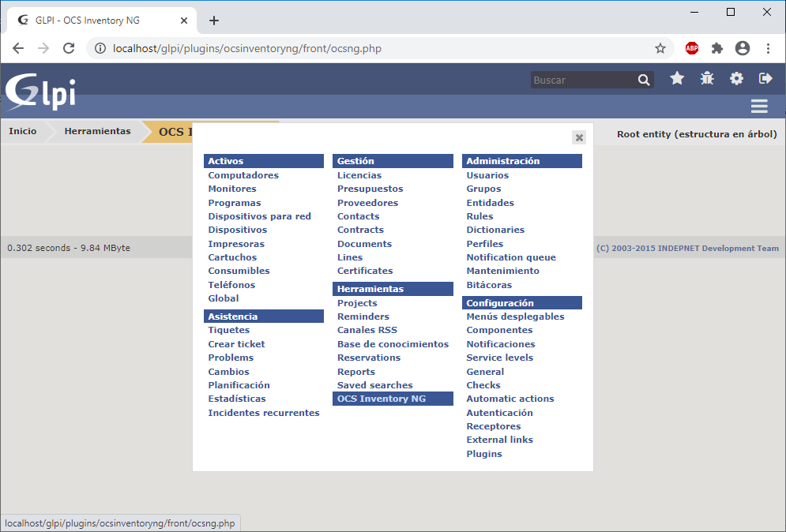Click the search magnifier icon
Screen dimensions: 786x532
click(644, 80)
